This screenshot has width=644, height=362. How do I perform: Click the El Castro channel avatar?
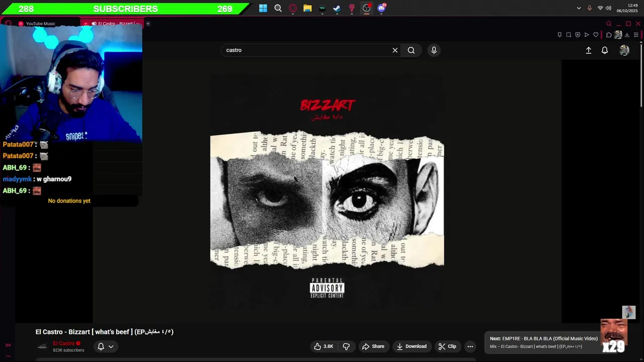[42, 346]
